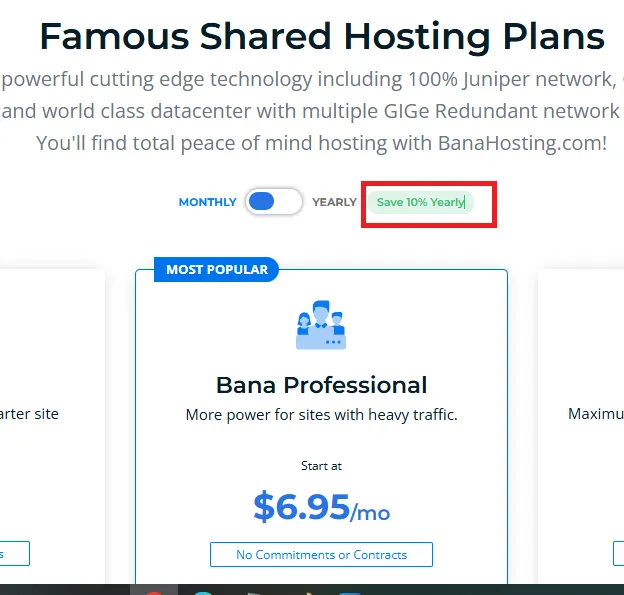Screen dimensions: 624x595
Task: Click the No Commitments or Contracts button
Action: pos(322,554)
